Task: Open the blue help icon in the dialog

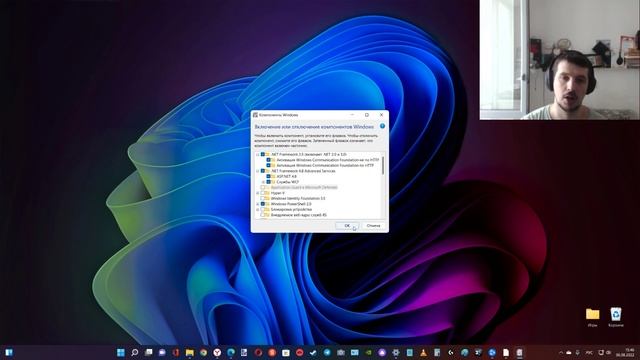Action: tap(382, 126)
